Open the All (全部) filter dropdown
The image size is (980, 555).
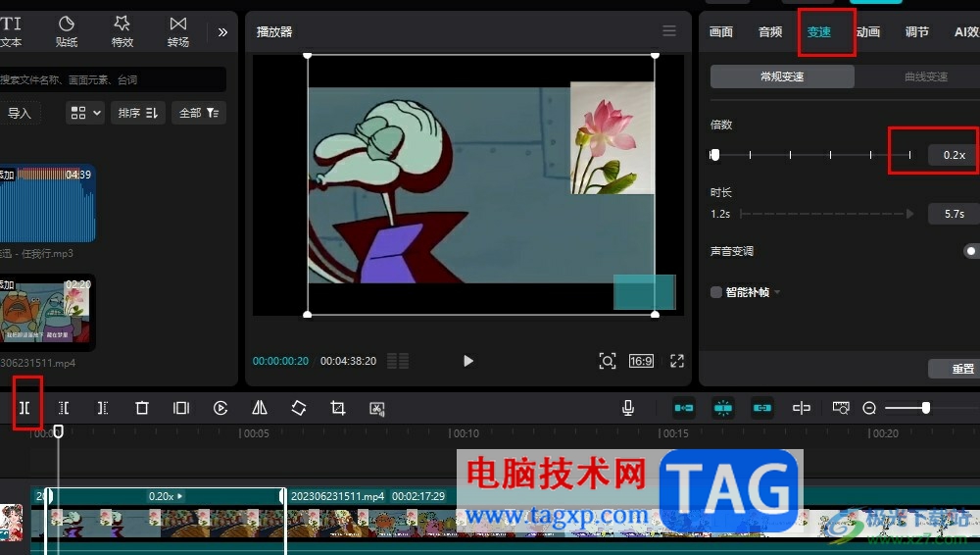[x=199, y=113]
